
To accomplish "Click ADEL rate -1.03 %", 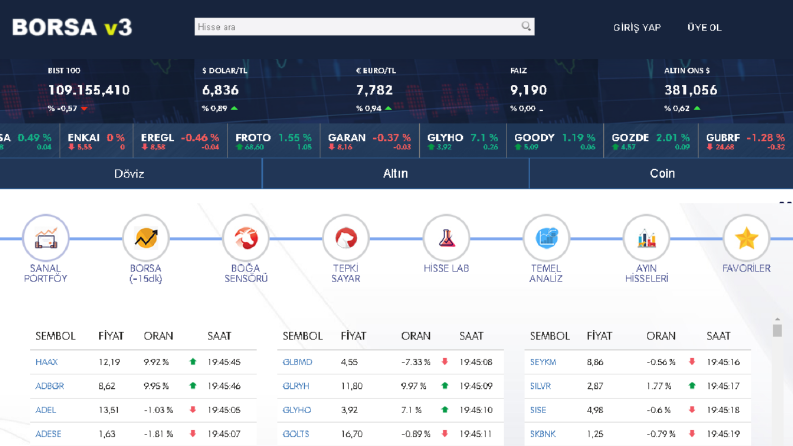I will 158,410.
